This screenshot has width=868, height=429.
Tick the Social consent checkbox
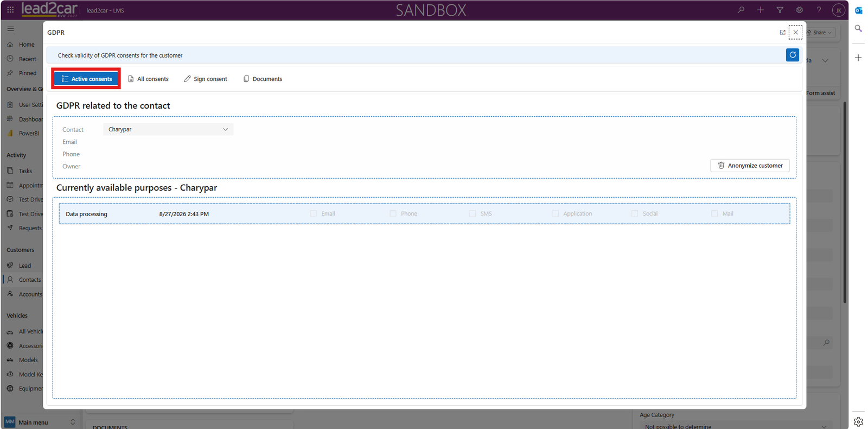634,213
